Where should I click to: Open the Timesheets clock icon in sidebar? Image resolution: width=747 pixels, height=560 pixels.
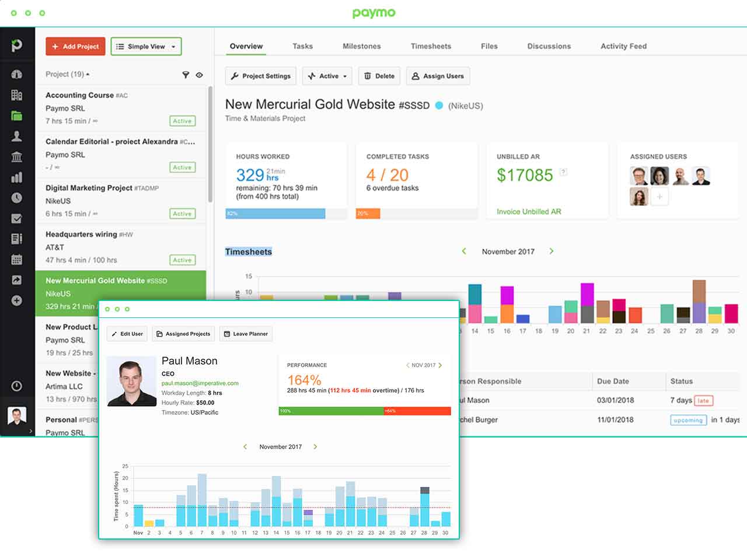click(17, 198)
